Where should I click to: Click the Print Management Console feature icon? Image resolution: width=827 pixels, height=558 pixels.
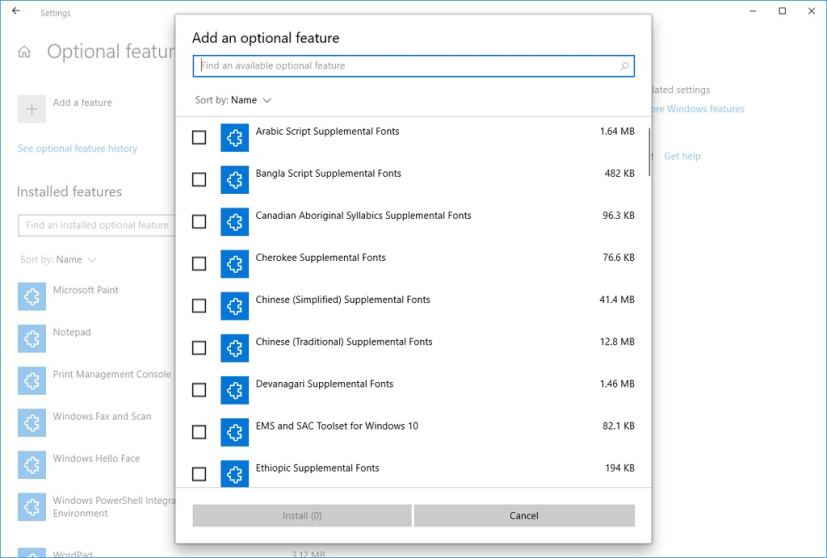click(x=32, y=381)
